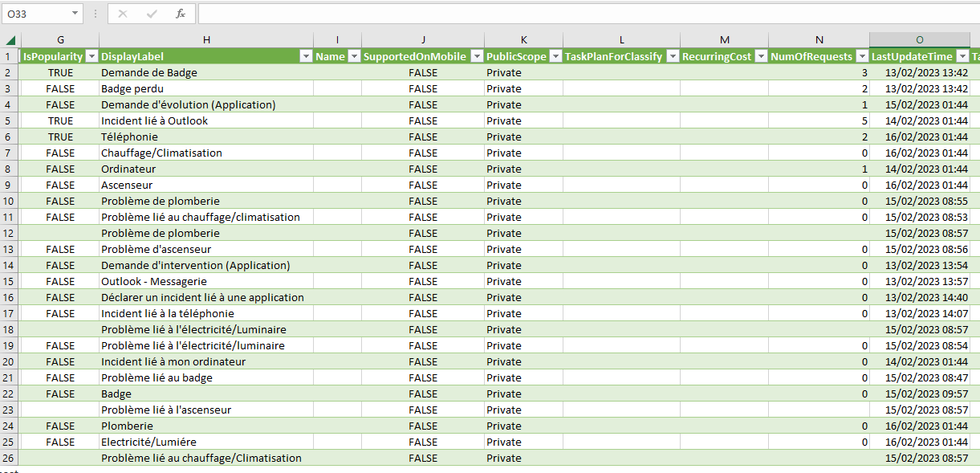Select row 5 by clicking its row number
This screenshot has width=980, height=473.
[x=10, y=120]
